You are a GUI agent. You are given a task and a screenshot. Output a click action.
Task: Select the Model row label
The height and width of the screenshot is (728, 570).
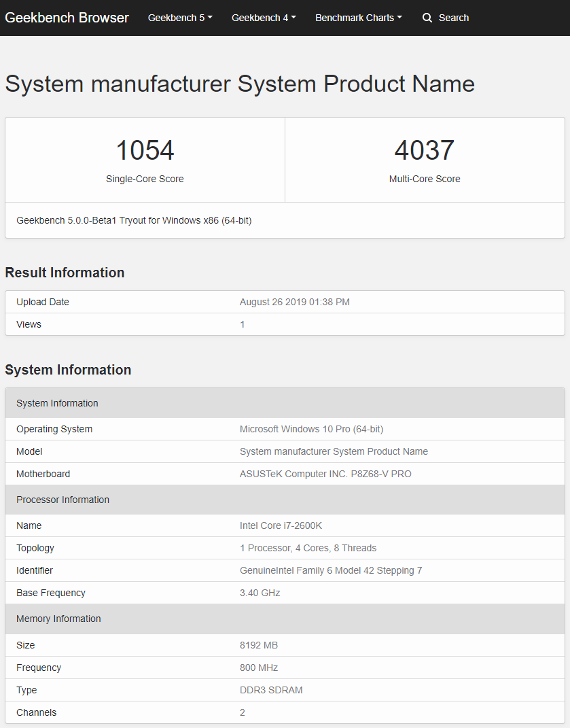tap(29, 451)
